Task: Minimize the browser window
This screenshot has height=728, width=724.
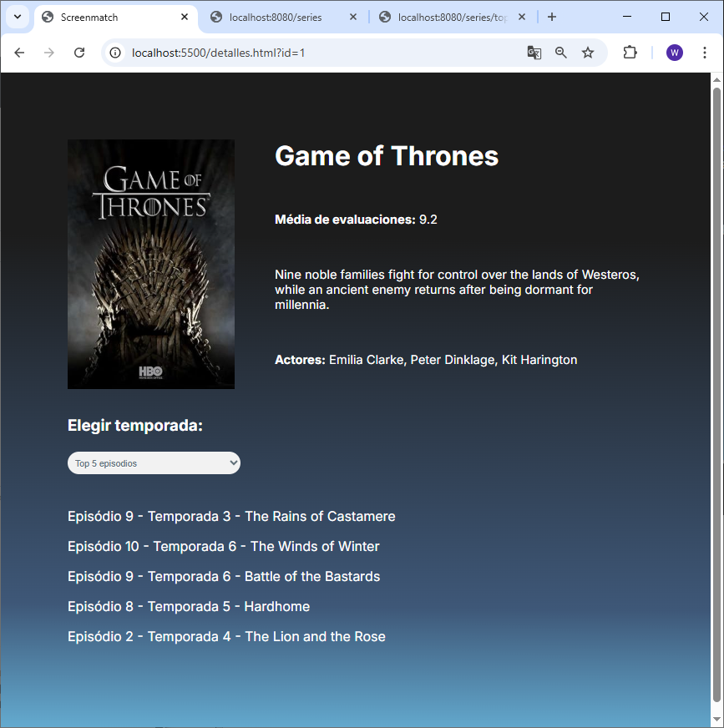Action: pos(627,18)
